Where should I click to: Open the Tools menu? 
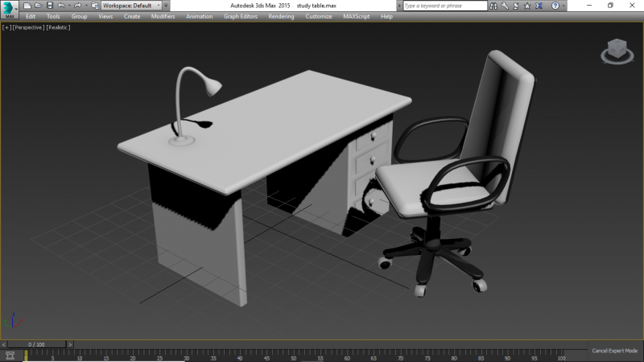(53, 16)
